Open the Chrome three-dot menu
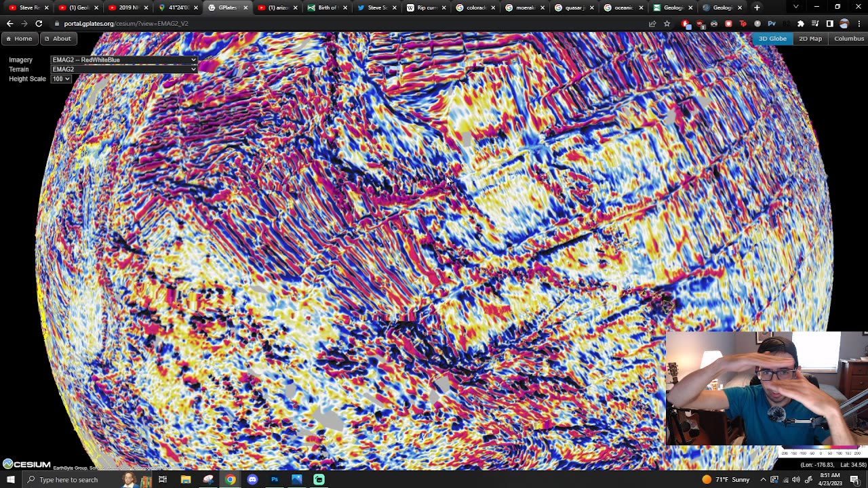 click(859, 23)
